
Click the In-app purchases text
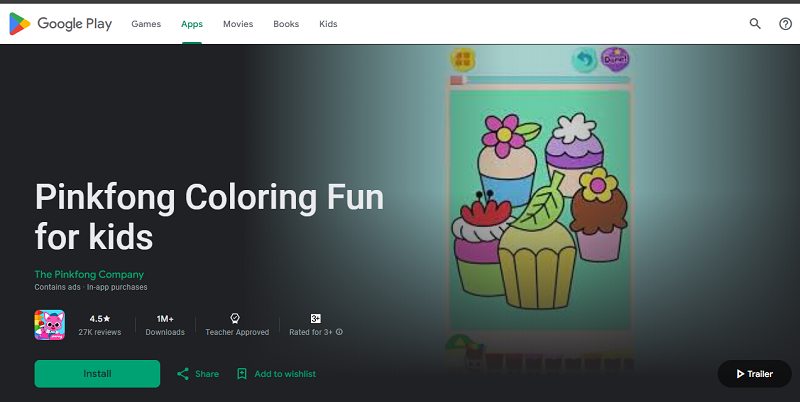[117, 287]
